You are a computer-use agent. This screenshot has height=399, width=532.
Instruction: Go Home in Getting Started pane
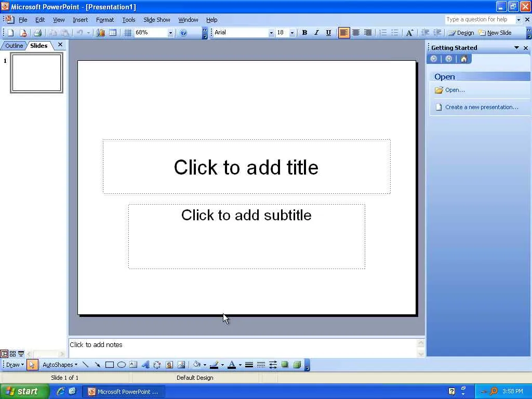464,59
